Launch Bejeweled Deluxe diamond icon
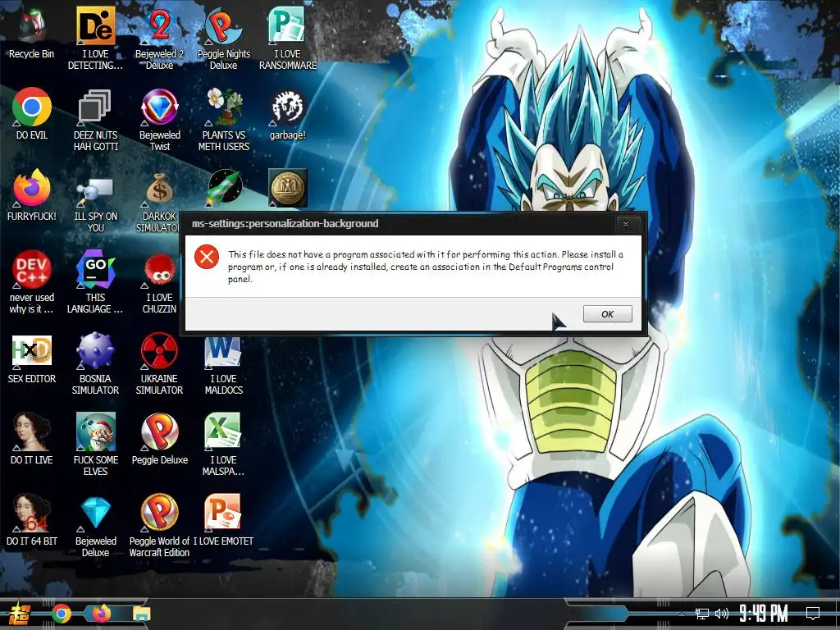Screen dimensions: 840x630 coord(95,526)
